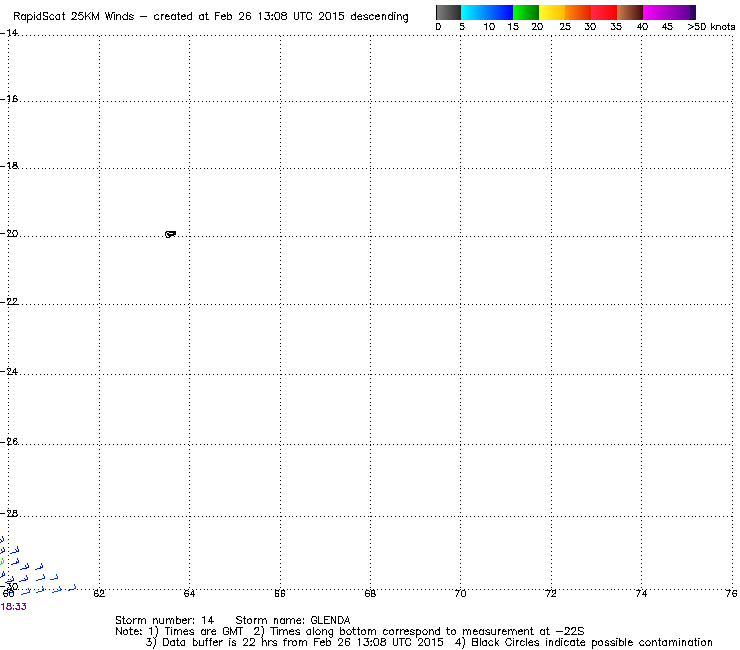Click the 'Times are GMT' note
740x650 pixels.
[203, 631]
